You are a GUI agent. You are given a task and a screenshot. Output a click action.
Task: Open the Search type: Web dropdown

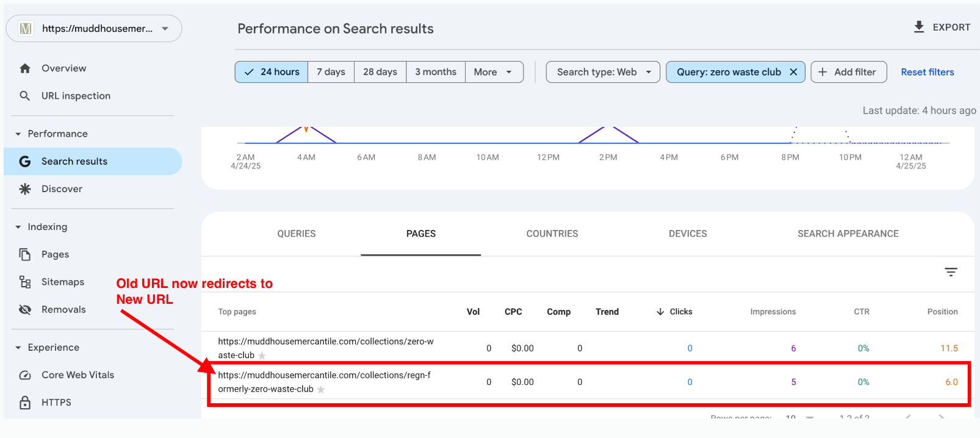click(603, 72)
